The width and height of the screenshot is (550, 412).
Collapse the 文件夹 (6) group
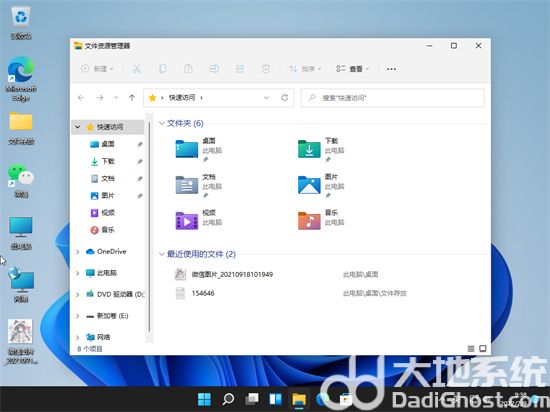(x=162, y=123)
